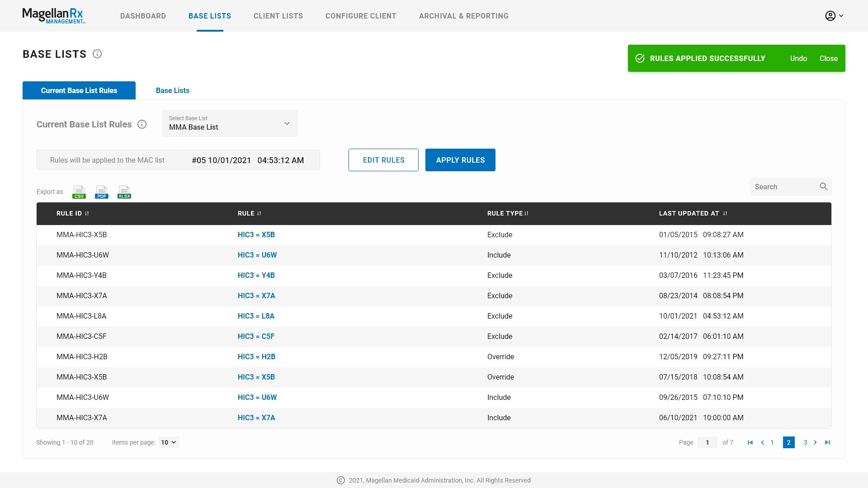Export rules as PDF file

102,192
